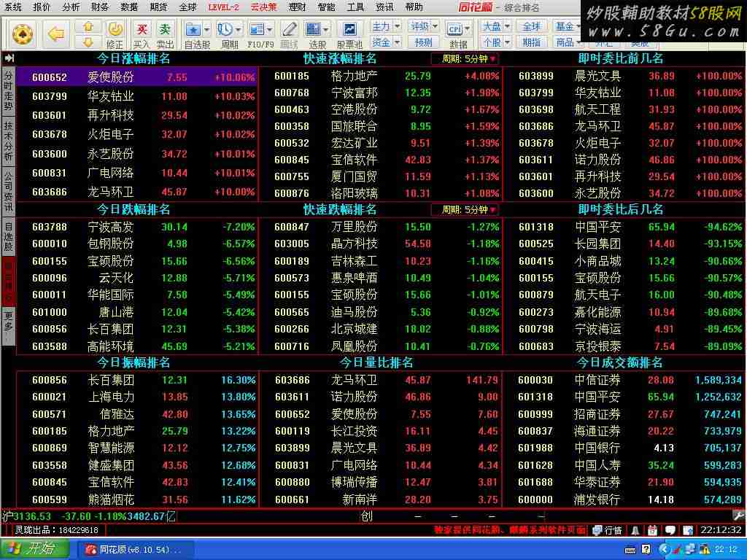The width and height of the screenshot is (747, 560).
Task: Click the gold poker chip icon in toolbar
Action: point(23,34)
